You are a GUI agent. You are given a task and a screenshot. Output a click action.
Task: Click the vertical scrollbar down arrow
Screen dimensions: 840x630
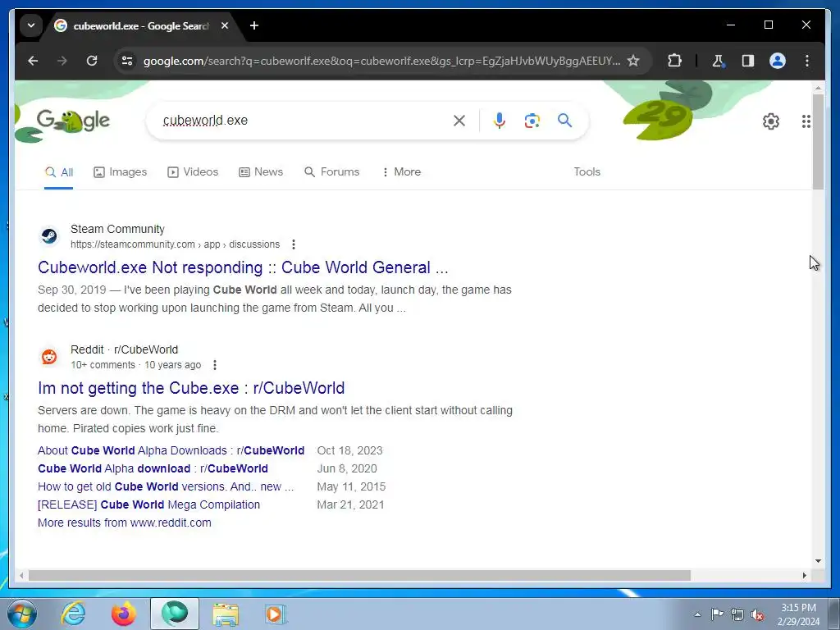[x=818, y=561]
